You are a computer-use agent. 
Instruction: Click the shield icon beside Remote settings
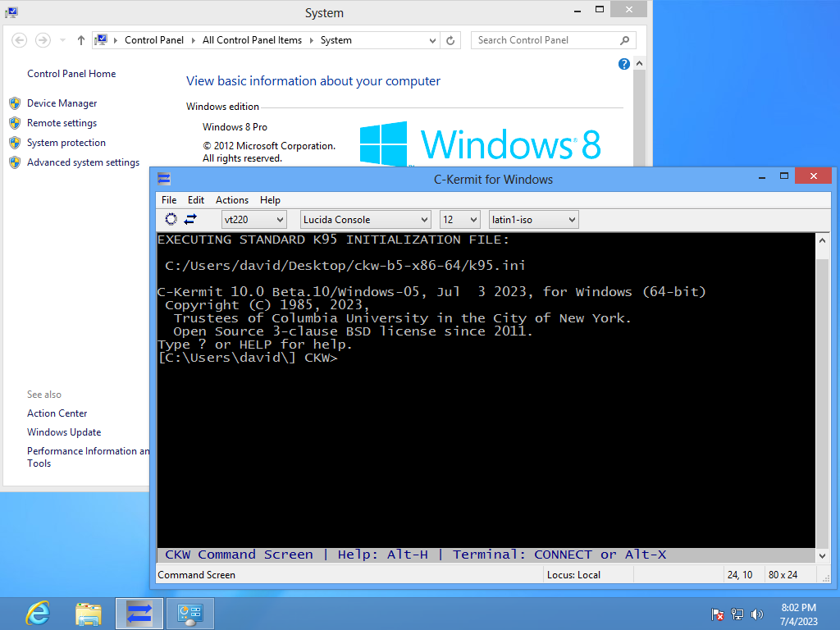point(15,123)
